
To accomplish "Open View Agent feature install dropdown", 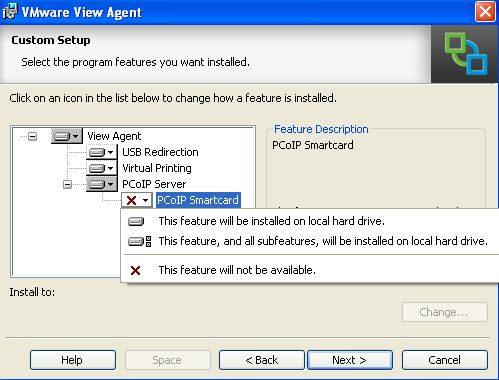I will click(67, 136).
